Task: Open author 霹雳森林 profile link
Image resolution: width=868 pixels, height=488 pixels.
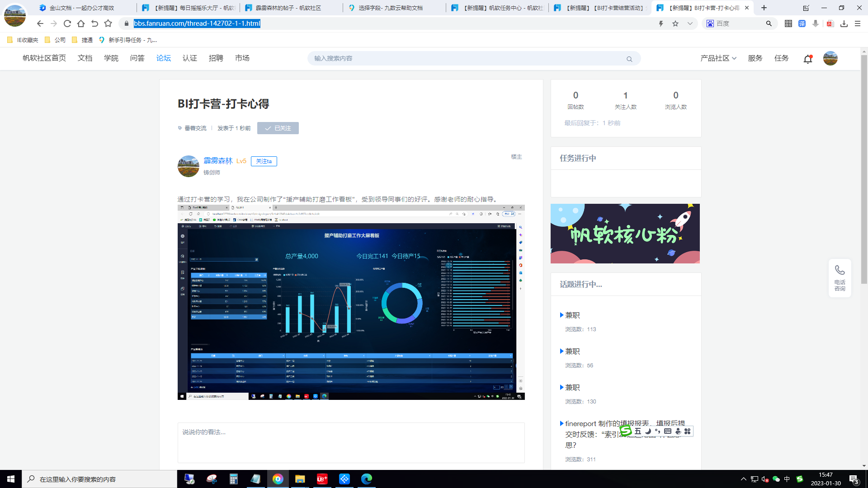Action: (218, 161)
